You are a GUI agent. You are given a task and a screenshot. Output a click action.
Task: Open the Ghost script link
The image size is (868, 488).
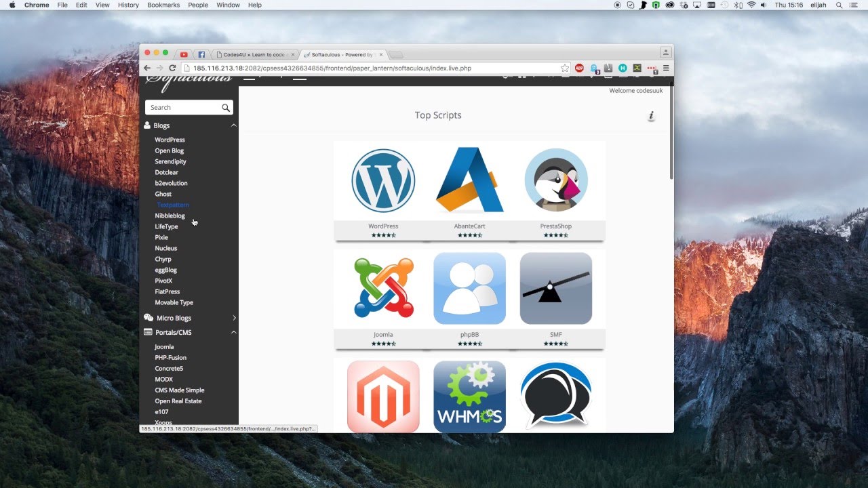click(163, 194)
